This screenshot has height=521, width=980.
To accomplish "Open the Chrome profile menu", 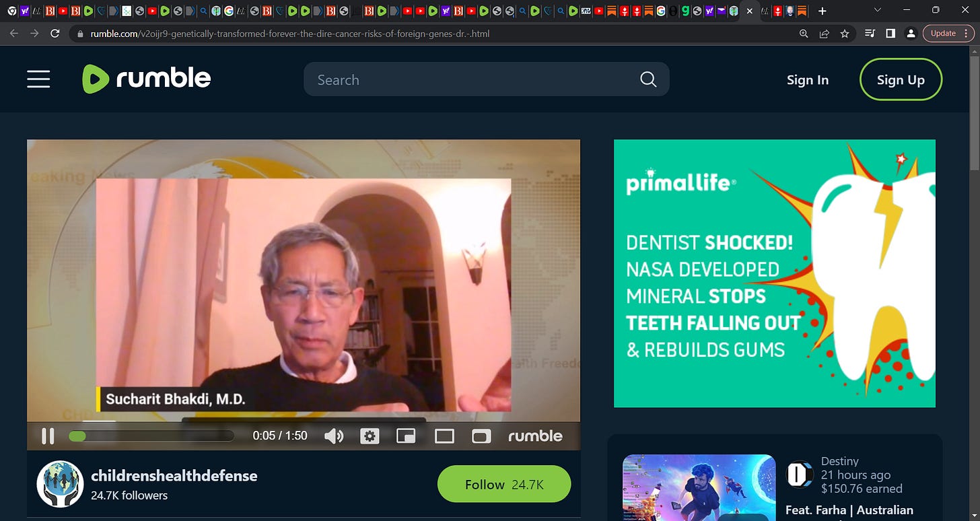I will pyautogui.click(x=911, y=33).
